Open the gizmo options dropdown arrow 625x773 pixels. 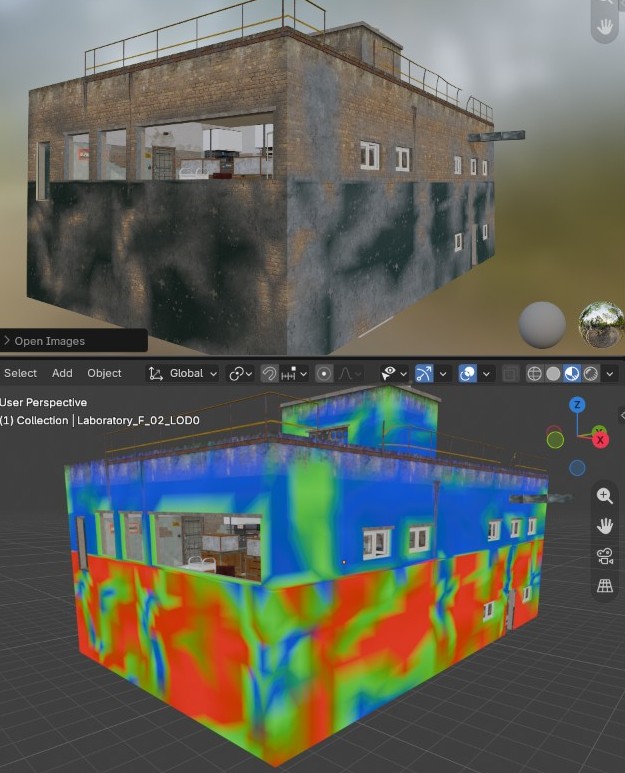[x=443, y=374]
